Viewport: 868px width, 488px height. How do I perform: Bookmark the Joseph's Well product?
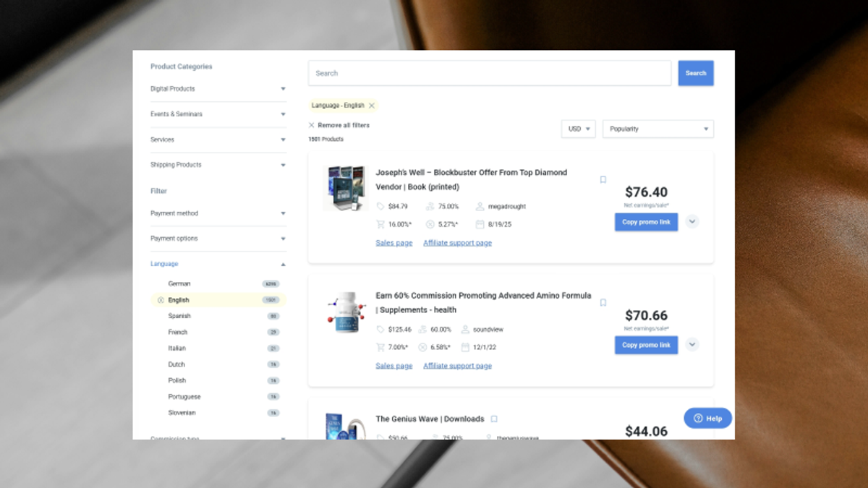click(x=603, y=180)
